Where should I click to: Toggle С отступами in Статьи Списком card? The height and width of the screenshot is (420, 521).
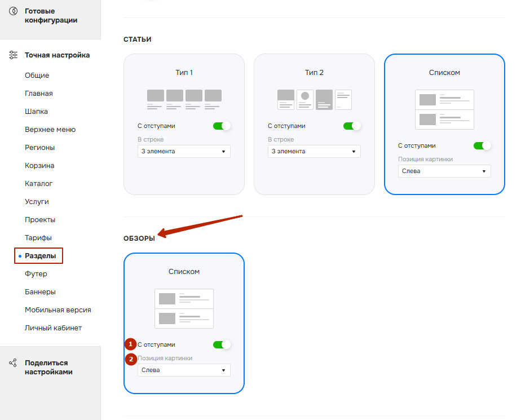[x=482, y=145]
